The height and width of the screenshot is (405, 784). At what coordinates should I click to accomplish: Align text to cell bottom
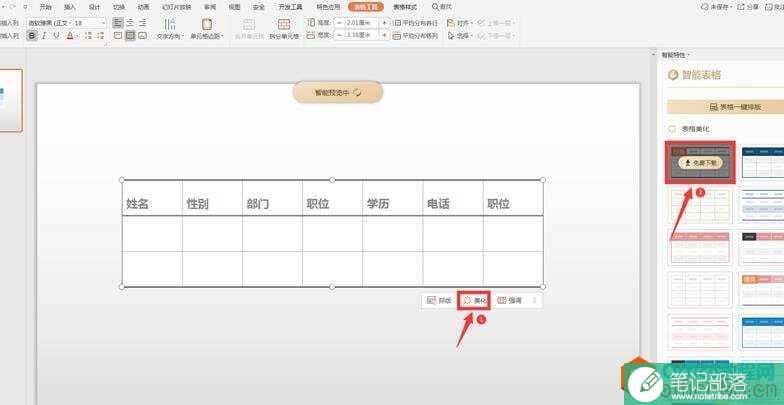pos(142,36)
